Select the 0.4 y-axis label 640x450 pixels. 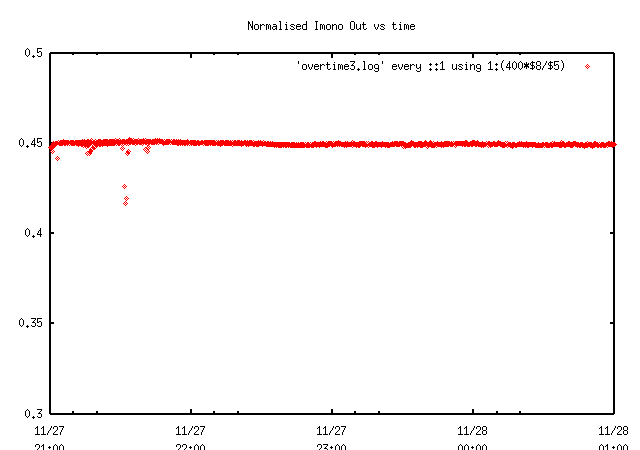click(x=33, y=233)
